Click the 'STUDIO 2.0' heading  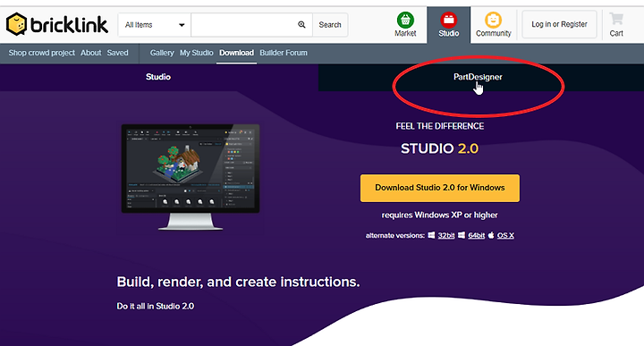point(440,148)
